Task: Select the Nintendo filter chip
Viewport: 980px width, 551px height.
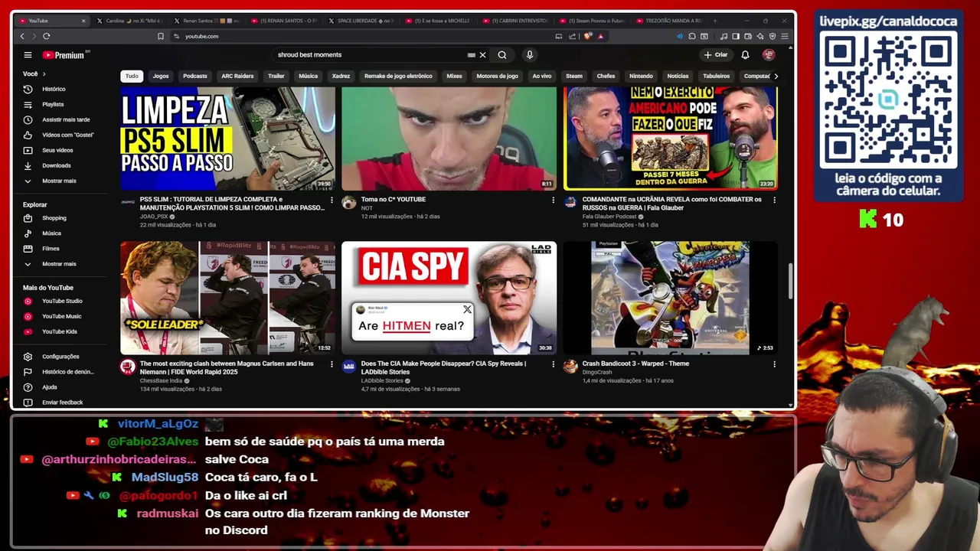Action: point(641,76)
